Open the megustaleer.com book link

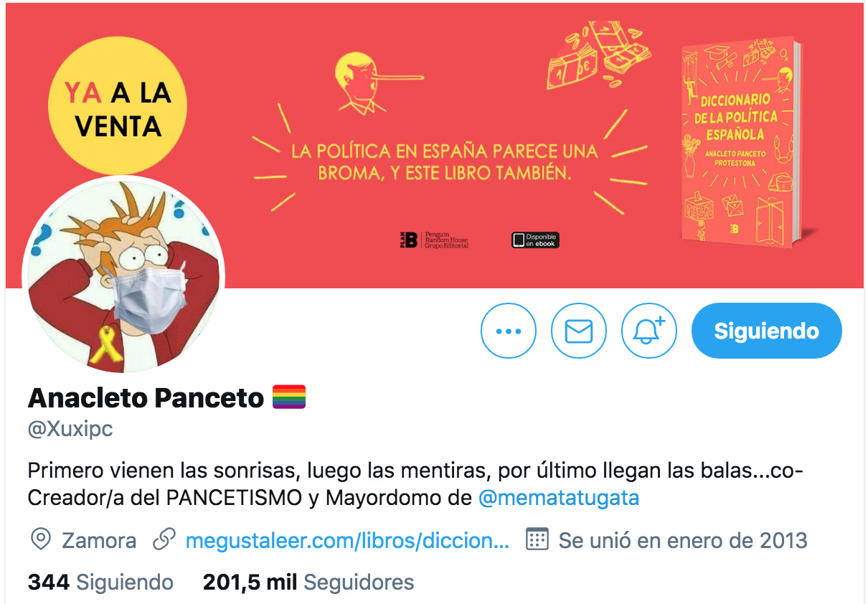pyautogui.click(x=347, y=540)
